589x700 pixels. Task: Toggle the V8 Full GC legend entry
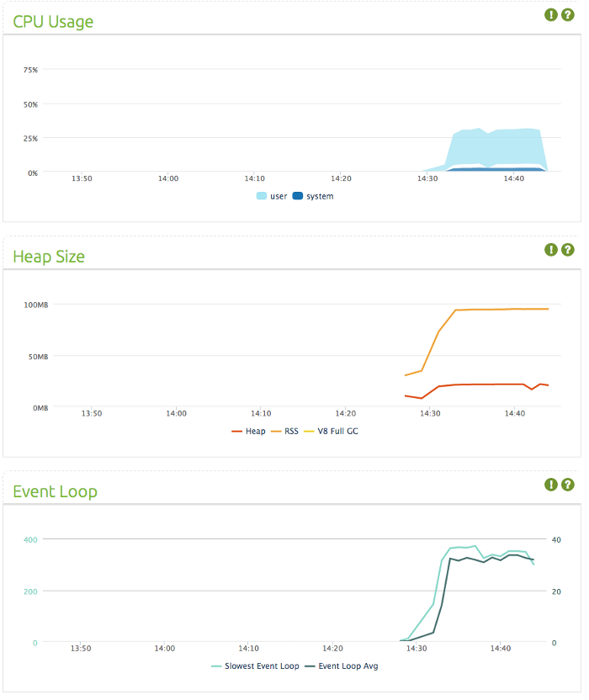pos(331,432)
